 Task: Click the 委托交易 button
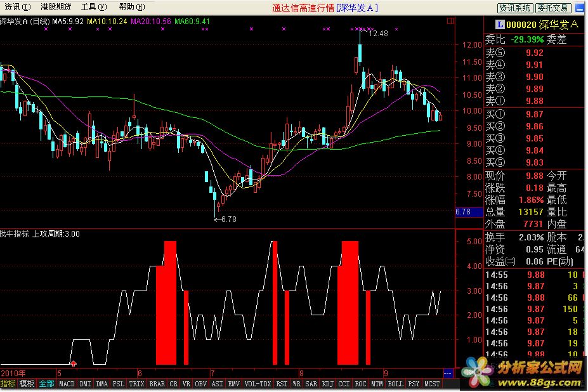pos(553,8)
